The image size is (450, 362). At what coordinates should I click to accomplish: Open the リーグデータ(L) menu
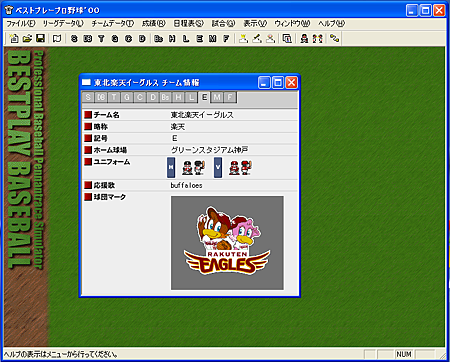pyautogui.click(x=63, y=23)
